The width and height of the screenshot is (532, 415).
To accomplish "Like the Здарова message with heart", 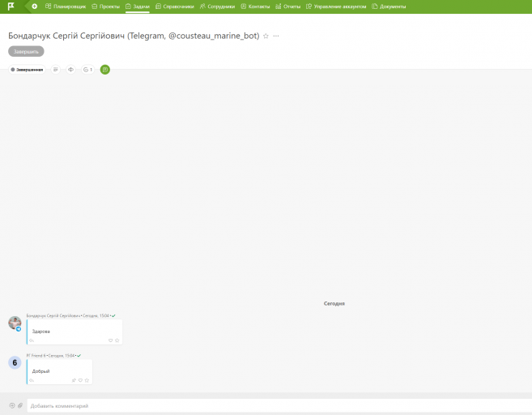I will [111, 340].
